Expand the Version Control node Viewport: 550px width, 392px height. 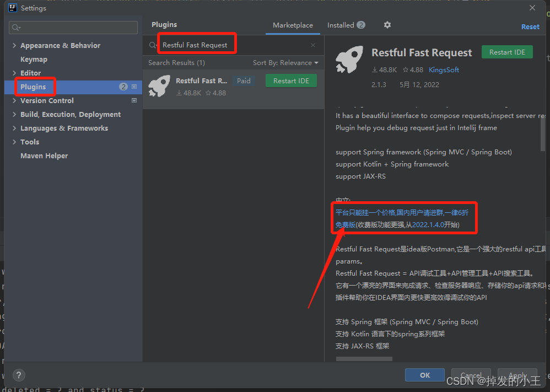(x=14, y=100)
